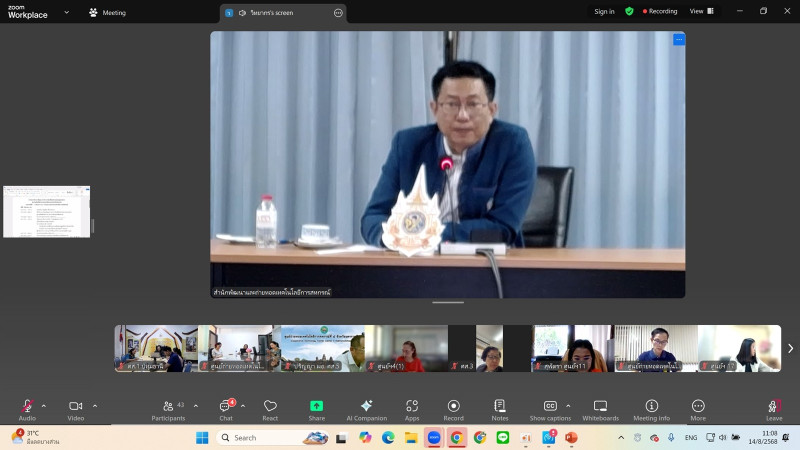This screenshot has height=450, width=800.
Task: Open the View layout menu
Action: (701, 12)
